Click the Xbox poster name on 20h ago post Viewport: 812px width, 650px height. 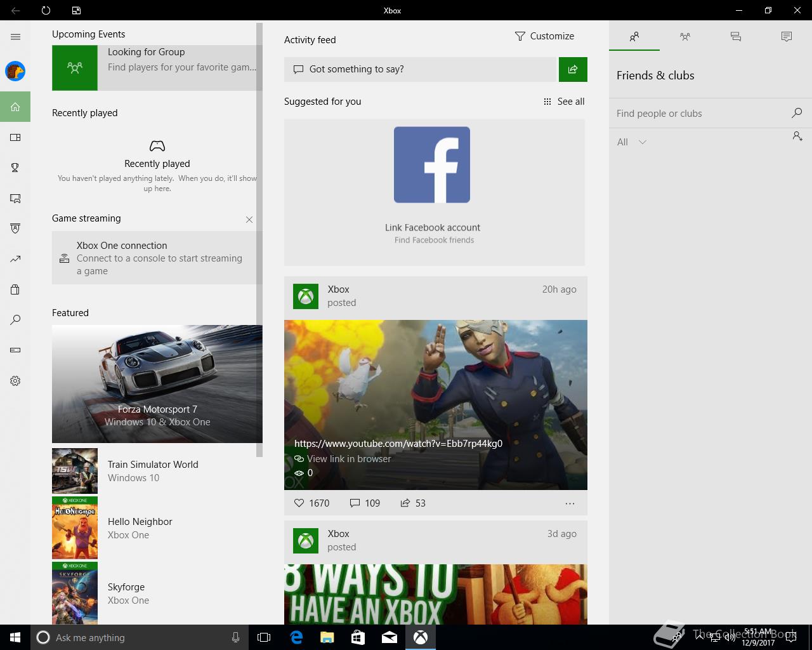339,289
